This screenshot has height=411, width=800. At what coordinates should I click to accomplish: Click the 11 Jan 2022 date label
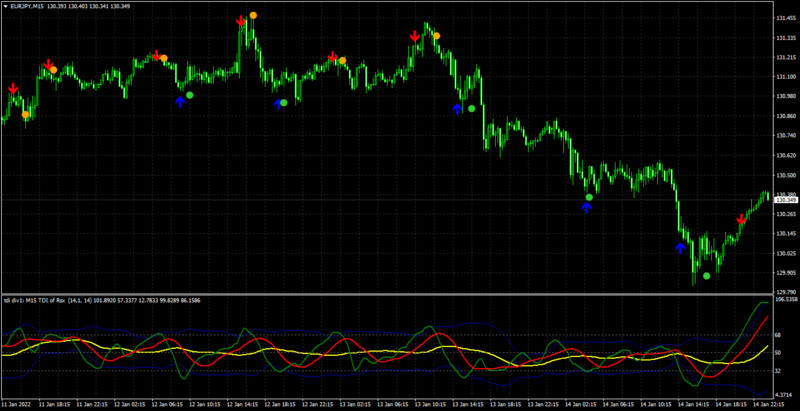pos(17,402)
